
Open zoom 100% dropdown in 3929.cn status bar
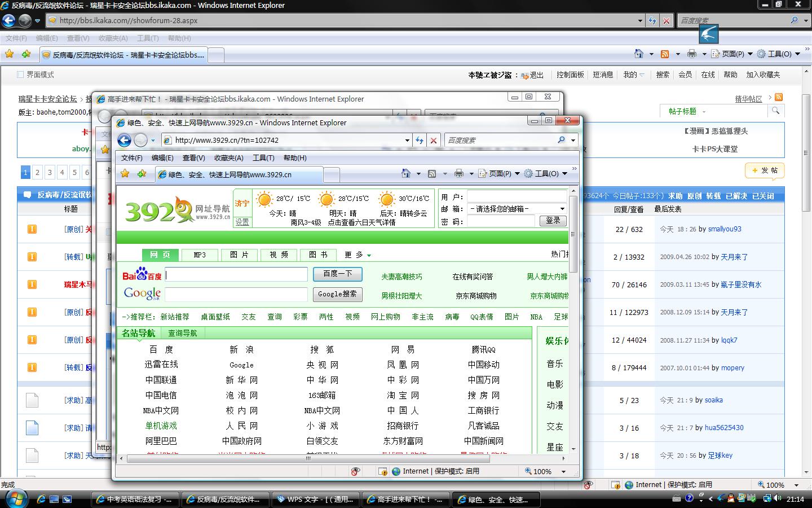[563, 471]
